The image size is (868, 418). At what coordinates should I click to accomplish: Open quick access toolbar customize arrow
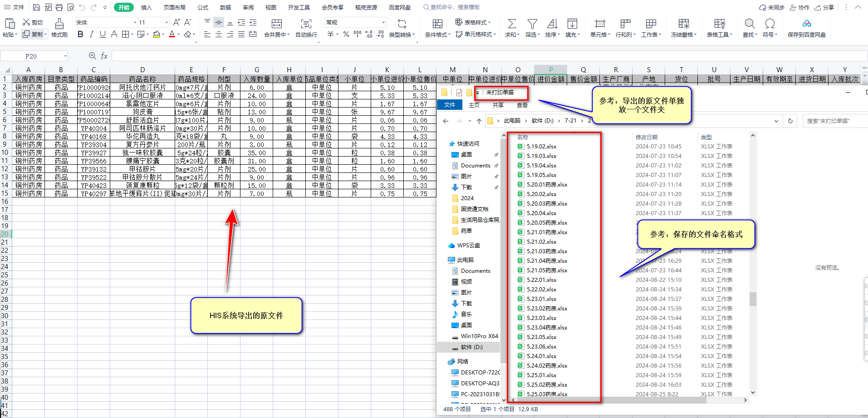click(105, 7)
